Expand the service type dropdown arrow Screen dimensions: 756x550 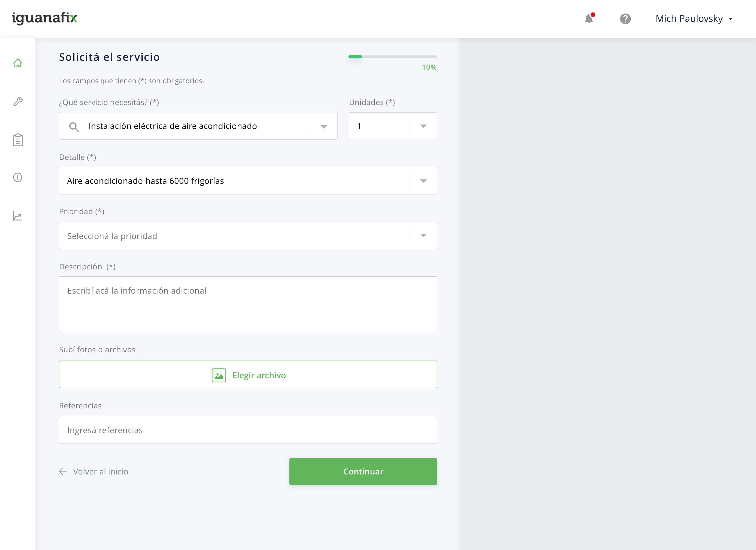click(x=323, y=126)
